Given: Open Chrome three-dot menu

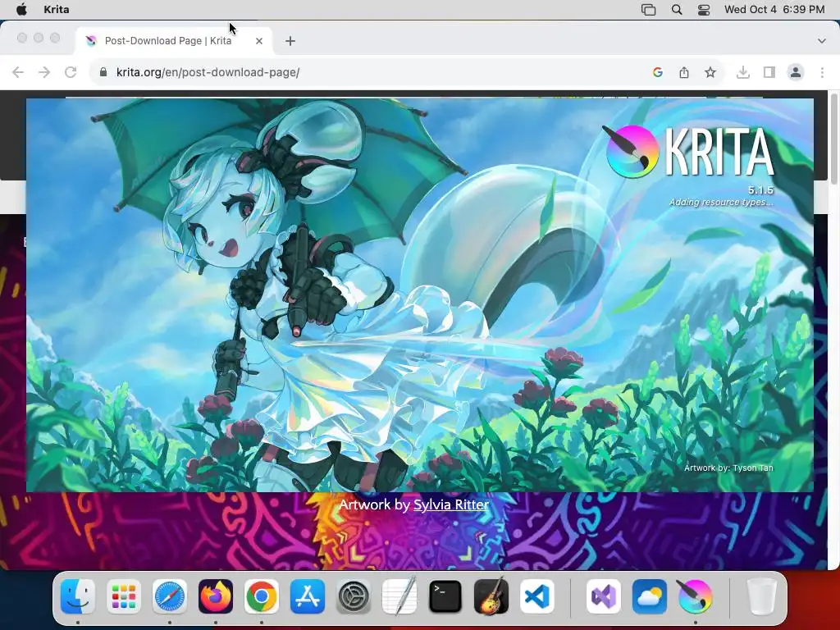Looking at the screenshot, I should coord(822,72).
